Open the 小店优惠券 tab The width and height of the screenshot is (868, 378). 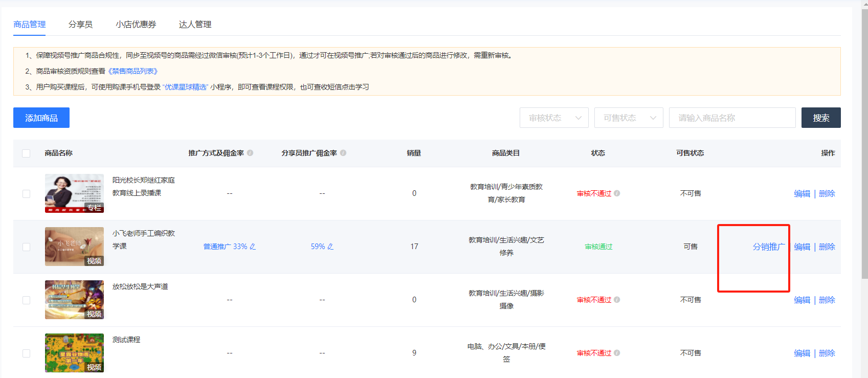pyautogui.click(x=136, y=25)
